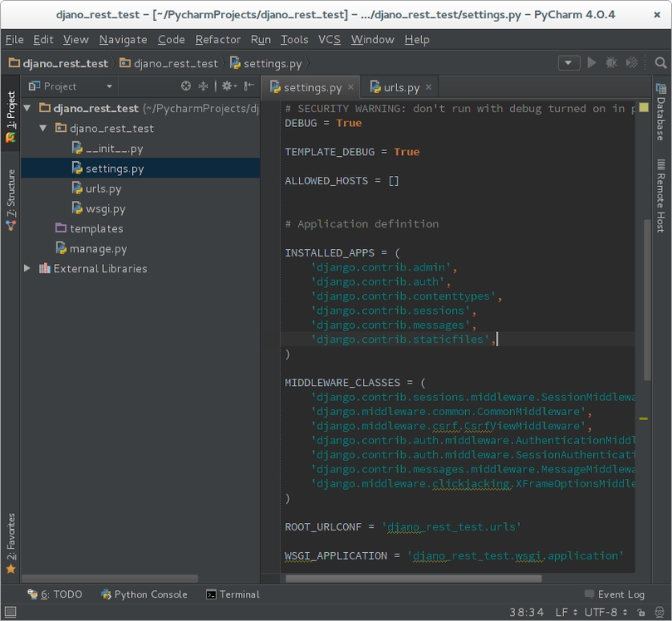This screenshot has height=621, width=672.
Task: Open the Project view type dropdown
Action: 71,86
